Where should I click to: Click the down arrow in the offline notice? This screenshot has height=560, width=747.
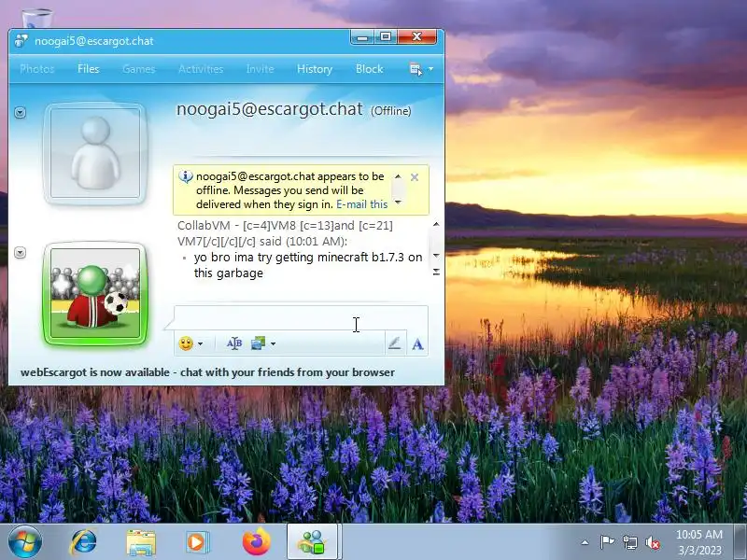tap(399, 203)
